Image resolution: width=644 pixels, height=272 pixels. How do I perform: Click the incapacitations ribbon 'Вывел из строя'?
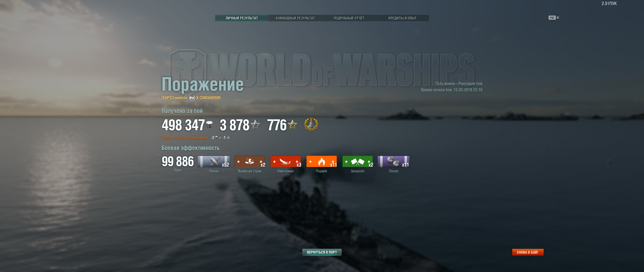coord(250,161)
